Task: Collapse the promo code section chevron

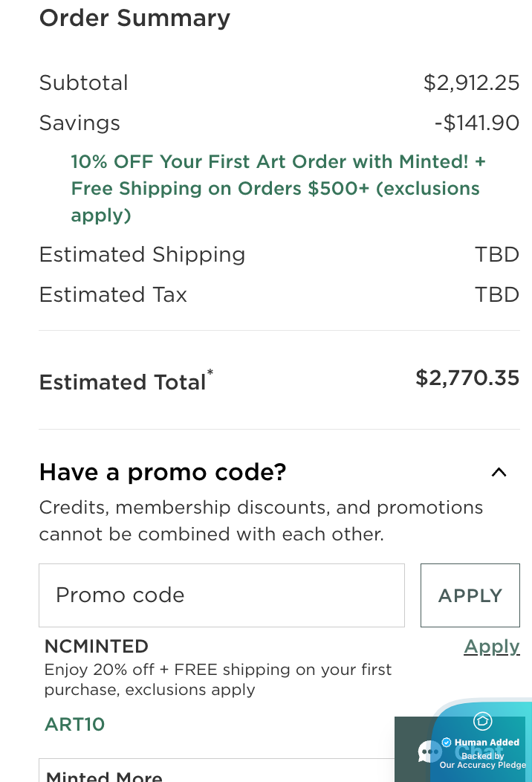Action: click(499, 472)
